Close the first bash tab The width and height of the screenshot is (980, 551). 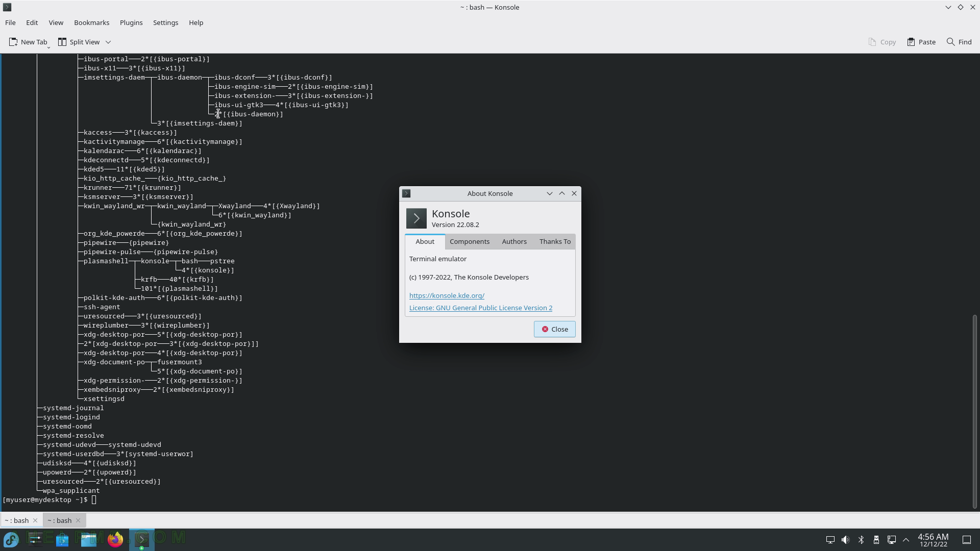click(35, 520)
